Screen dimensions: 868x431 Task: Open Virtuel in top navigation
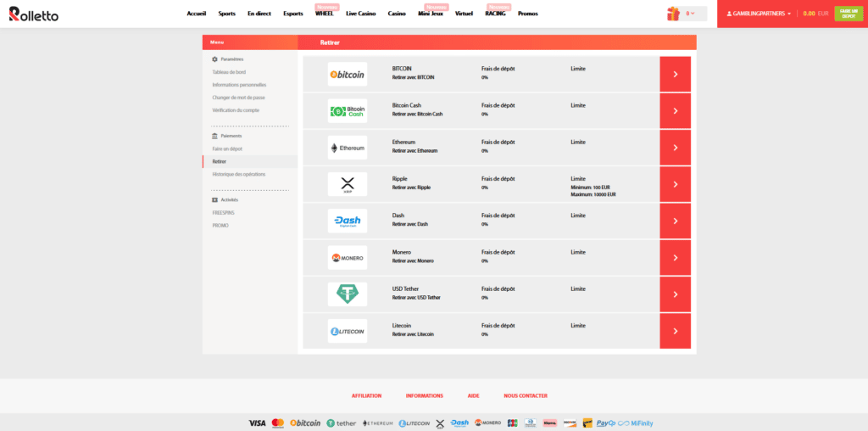click(x=464, y=14)
